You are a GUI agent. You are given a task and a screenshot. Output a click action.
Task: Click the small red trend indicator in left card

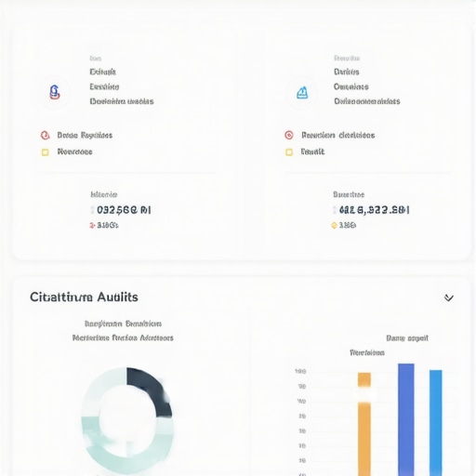tap(92, 226)
